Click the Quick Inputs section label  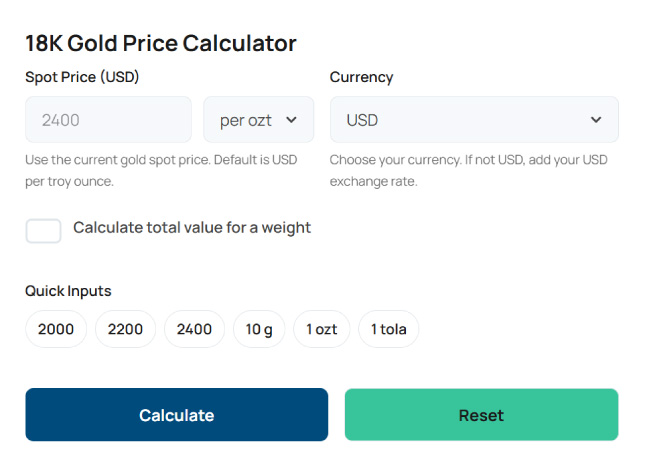point(68,291)
